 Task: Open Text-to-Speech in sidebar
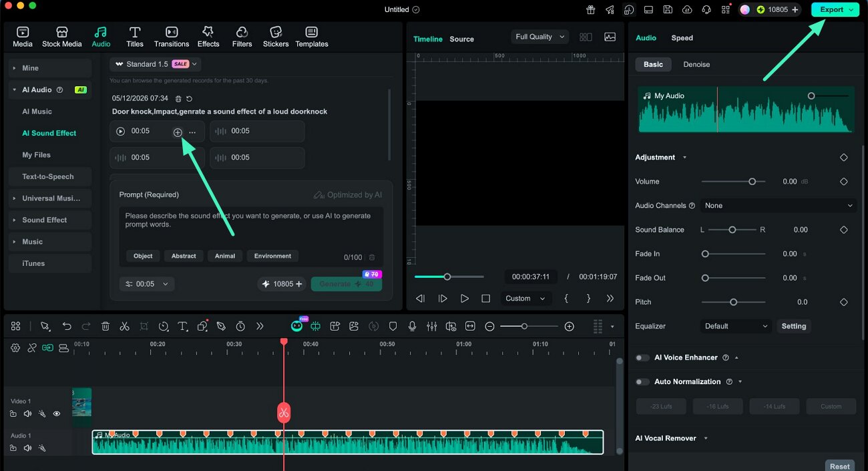50,176
